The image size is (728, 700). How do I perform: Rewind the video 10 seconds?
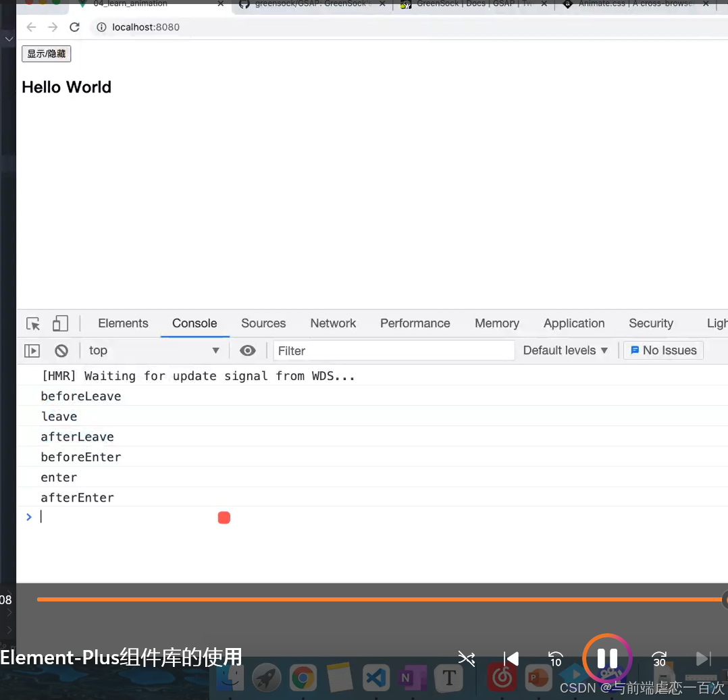556,659
